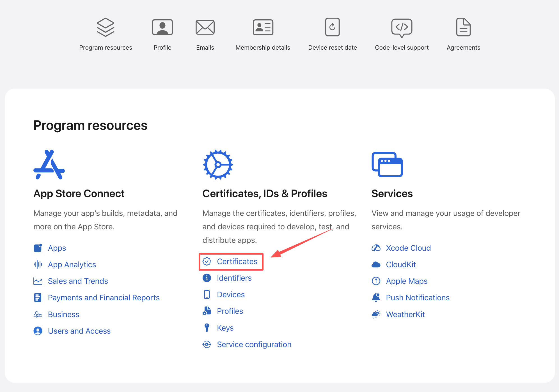Open Payments and Financial Reports
Image resolution: width=559 pixels, height=392 pixels.
click(x=104, y=298)
